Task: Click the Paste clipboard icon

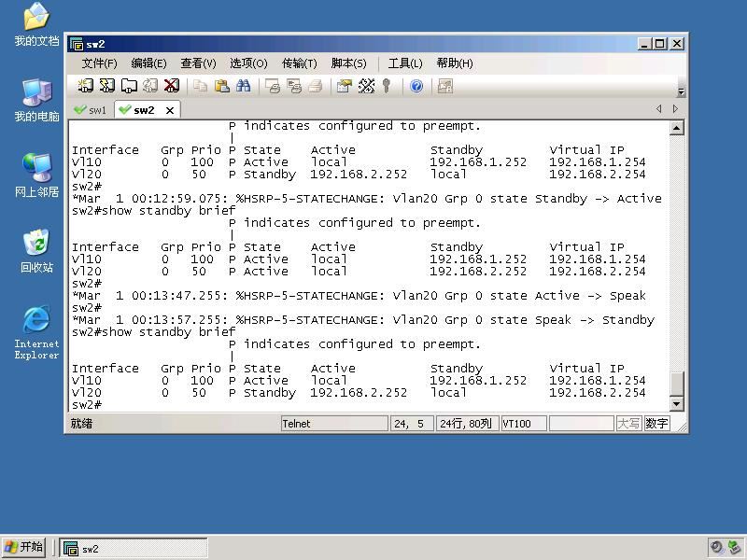Action: [221, 86]
